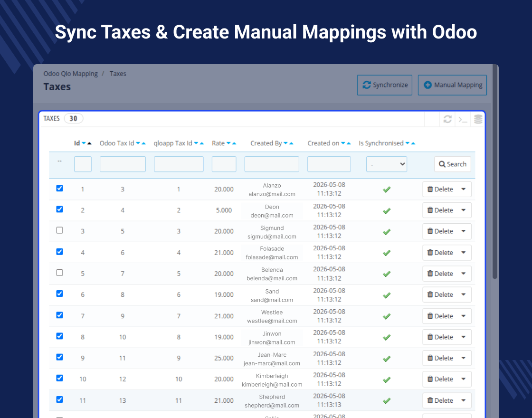Click the Synchronize button
532x418 pixels.
coord(384,85)
